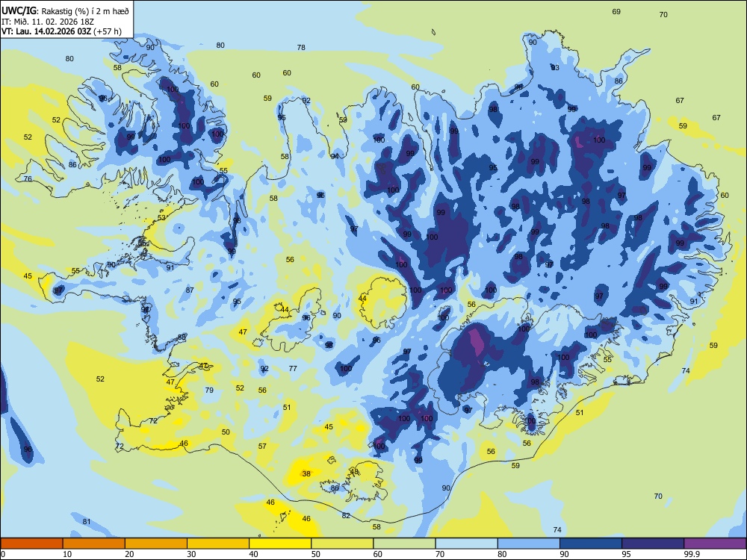This screenshot has height=560, width=747.
Task: Click the '50' humidity value in the southwest
Action: [x=226, y=432]
